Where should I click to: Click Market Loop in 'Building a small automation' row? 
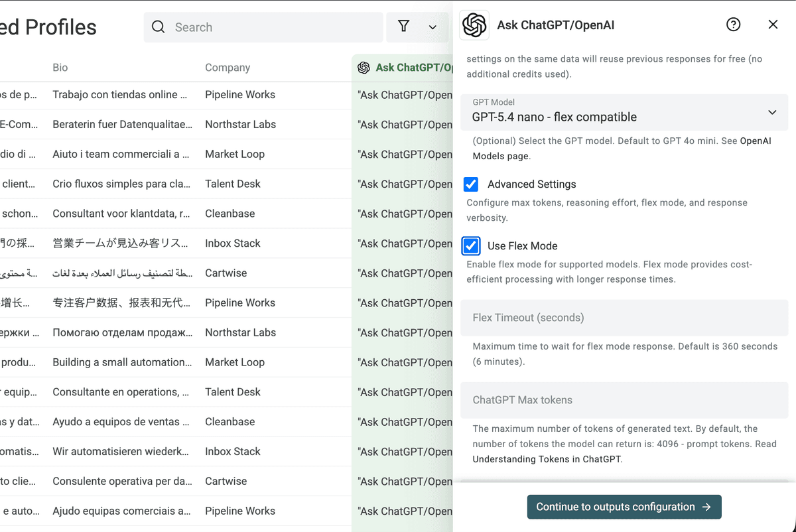[x=235, y=362]
